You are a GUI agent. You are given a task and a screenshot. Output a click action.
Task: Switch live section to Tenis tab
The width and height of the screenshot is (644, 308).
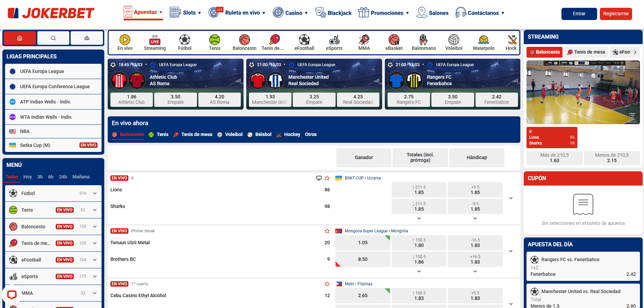click(159, 134)
